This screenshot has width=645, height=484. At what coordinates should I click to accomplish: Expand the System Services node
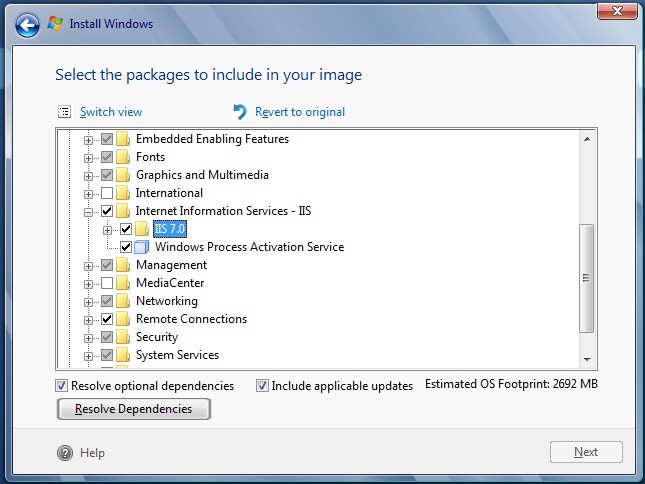pos(88,356)
